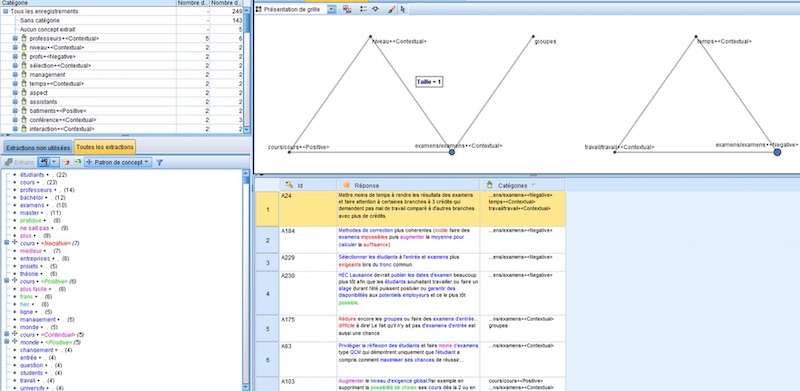
Task: Expand the cours Positive pattern in extractions
Action: (x=7, y=281)
